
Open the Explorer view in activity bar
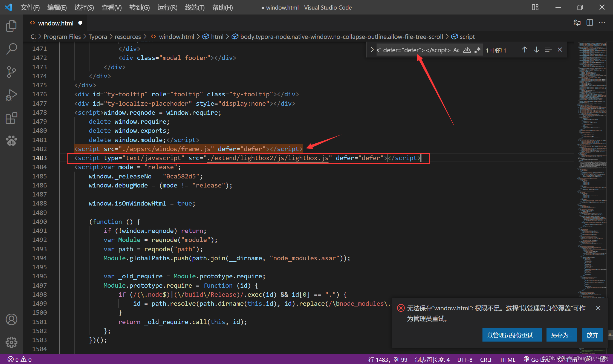[x=11, y=26]
